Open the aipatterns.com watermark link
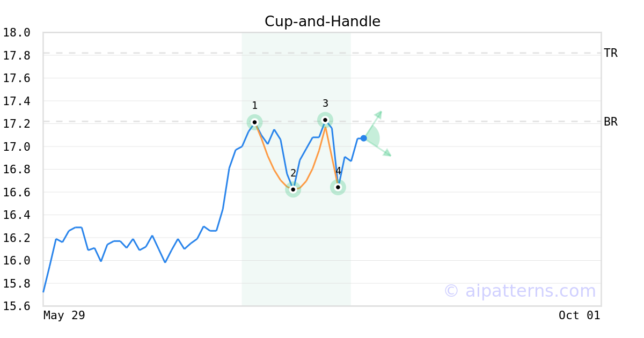644x338 pixels. pos(519,291)
